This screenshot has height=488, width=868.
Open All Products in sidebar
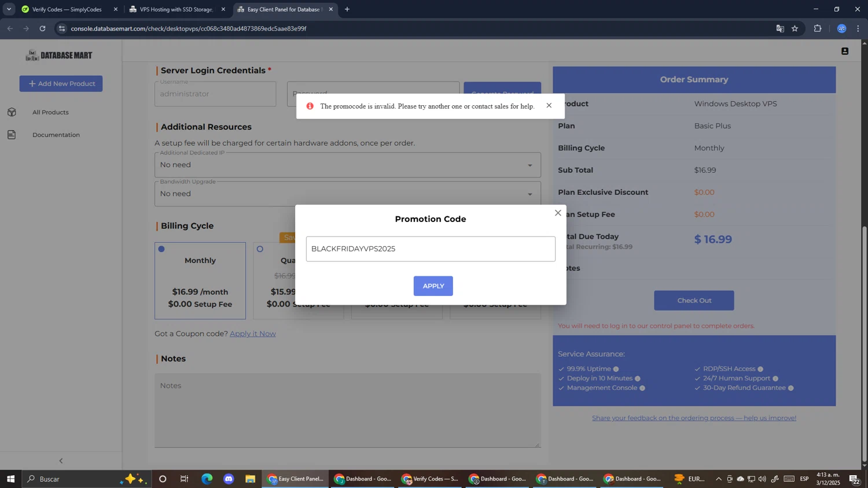[x=50, y=112]
